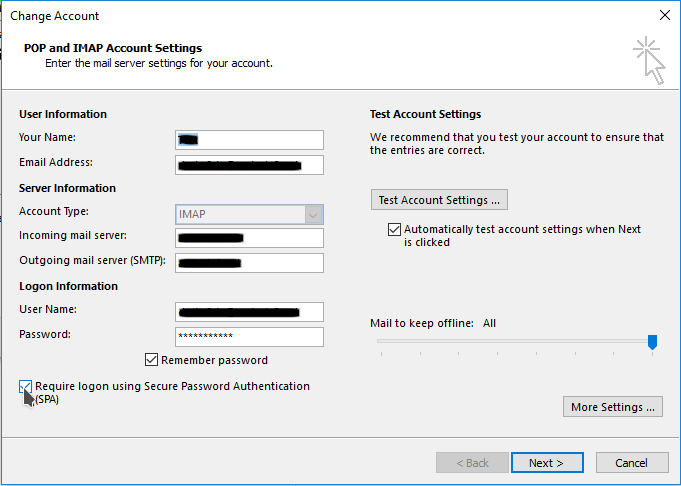Select the Outgoing mail server (SMTP) field
Viewport: 681px width, 486px height.
pyautogui.click(x=249, y=263)
